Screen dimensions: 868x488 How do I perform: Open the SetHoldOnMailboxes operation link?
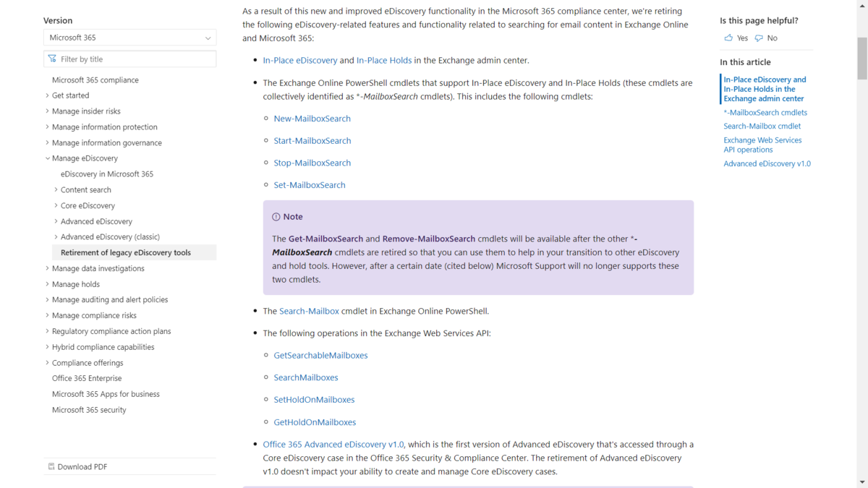[x=314, y=399]
